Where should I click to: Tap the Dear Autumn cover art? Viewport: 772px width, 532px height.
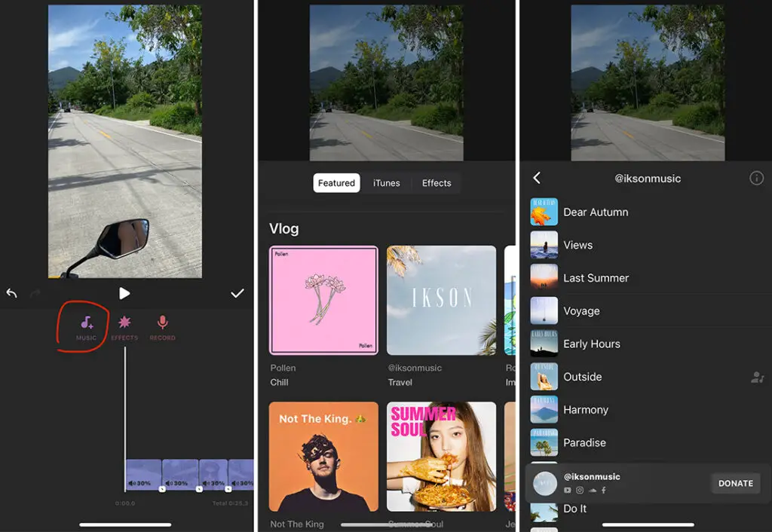(544, 212)
